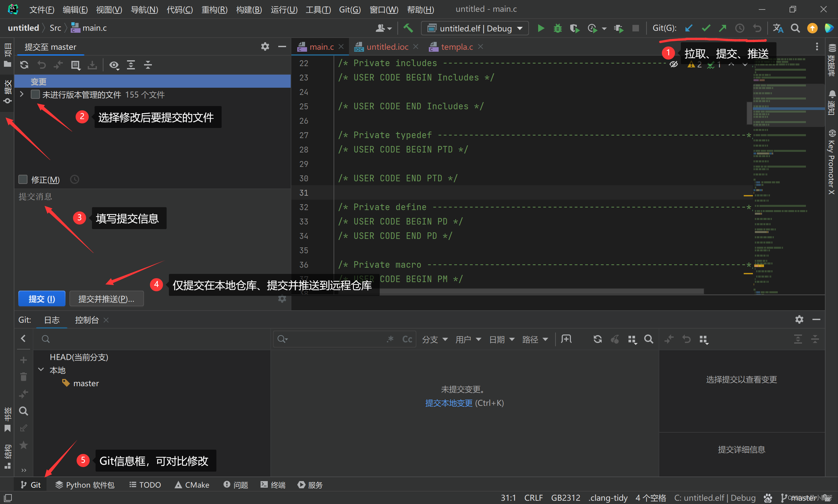This screenshot has width=838, height=504.
Task: Toggle the 项目 side tool window button
Action: [x=7, y=55]
